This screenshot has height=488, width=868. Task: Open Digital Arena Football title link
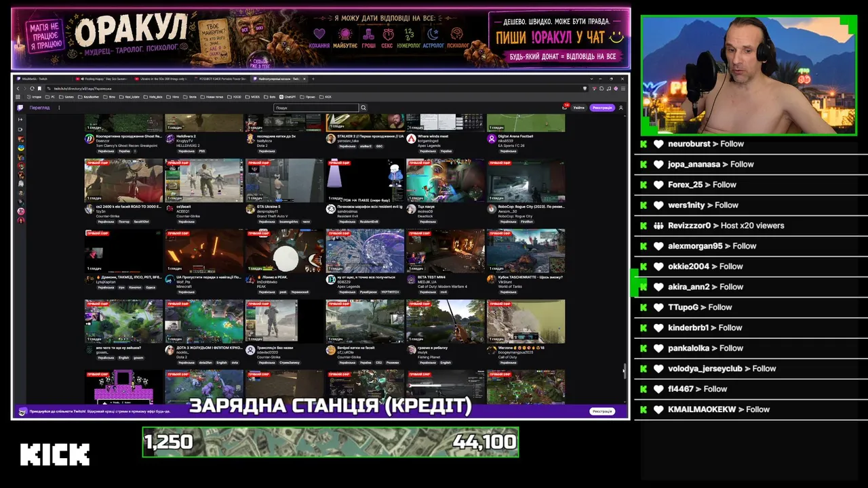coord(515,136)
